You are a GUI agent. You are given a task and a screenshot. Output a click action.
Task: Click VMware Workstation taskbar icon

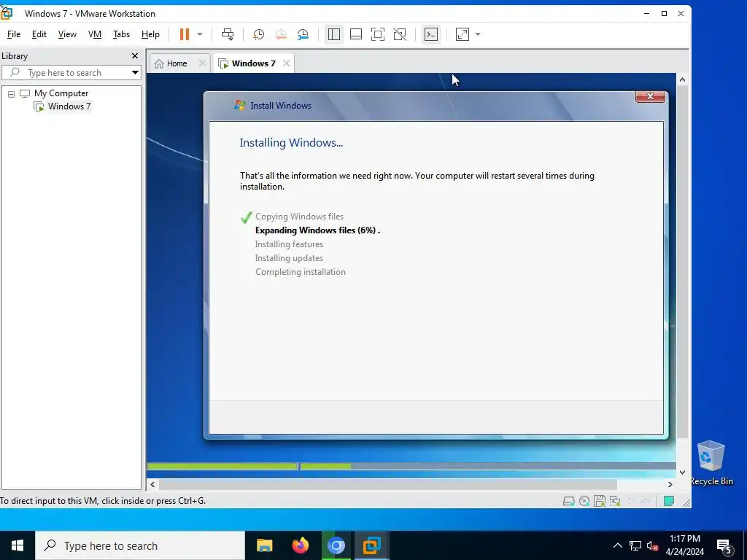[371, 545]
